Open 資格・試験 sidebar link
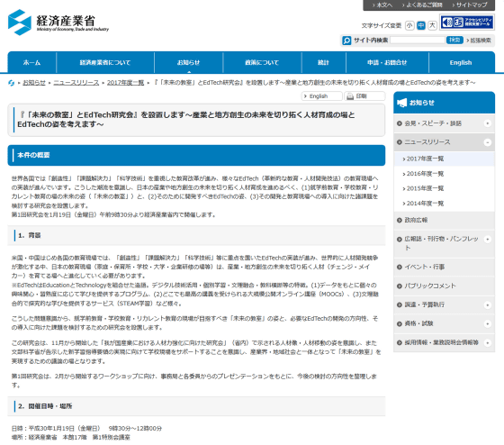The width and height of the screenshot is (504, 445). 418,323
